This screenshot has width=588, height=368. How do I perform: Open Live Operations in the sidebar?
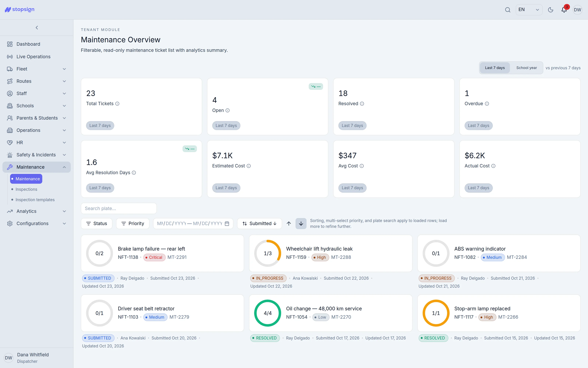click(x=37, y=56)
